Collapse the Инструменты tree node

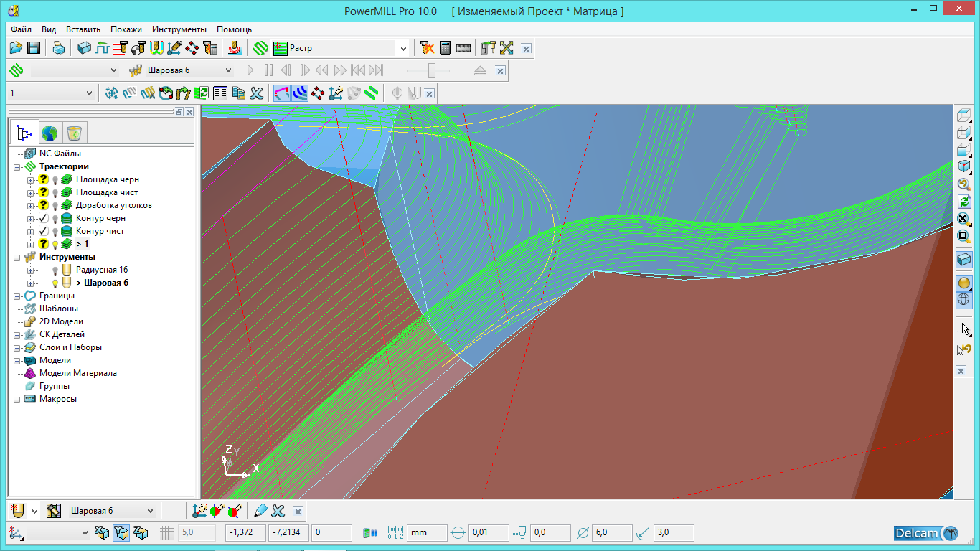[x=17, y=257]
